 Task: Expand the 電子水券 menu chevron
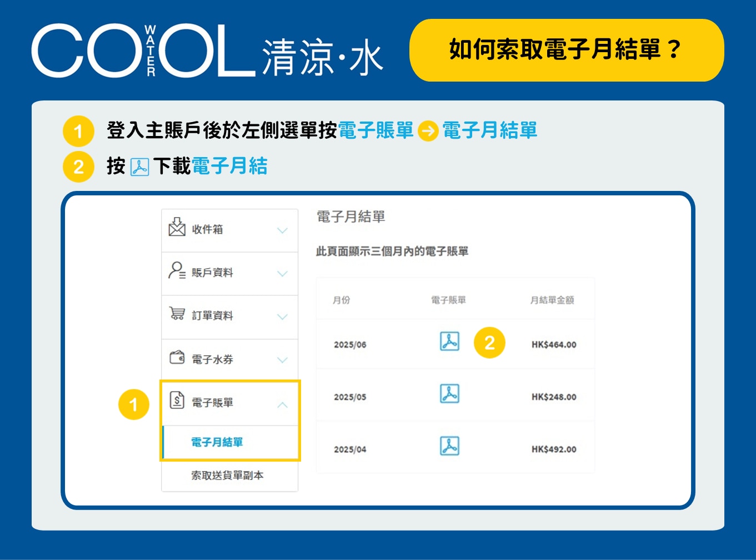pos(282,360)
